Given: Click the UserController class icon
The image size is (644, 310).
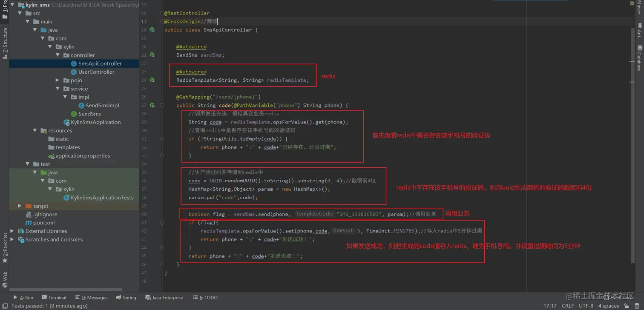Looking at the screenshot, I should click(x=74, y=72).
